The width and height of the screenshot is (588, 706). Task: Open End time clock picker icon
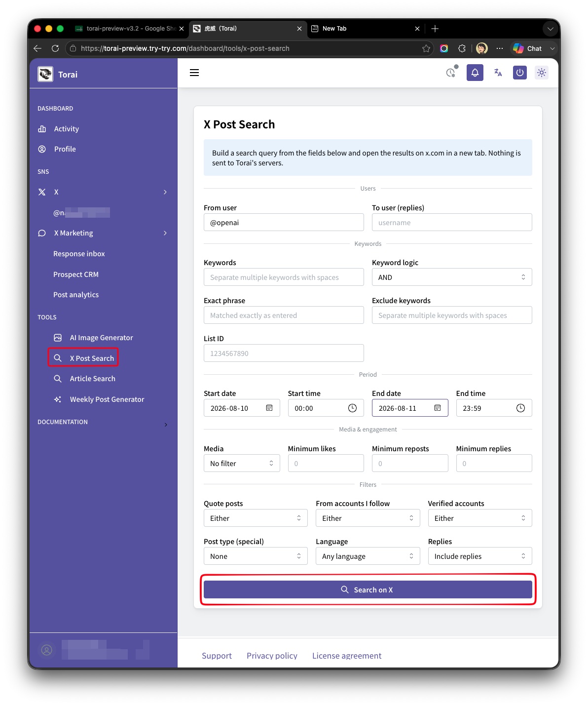click(x=520, y=408)
